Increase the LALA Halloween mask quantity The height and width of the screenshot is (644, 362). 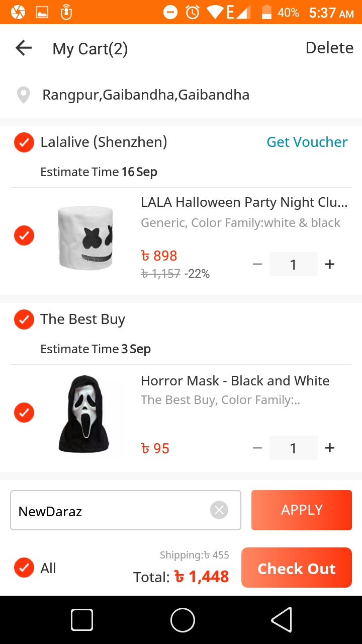(x=330, y=264)
